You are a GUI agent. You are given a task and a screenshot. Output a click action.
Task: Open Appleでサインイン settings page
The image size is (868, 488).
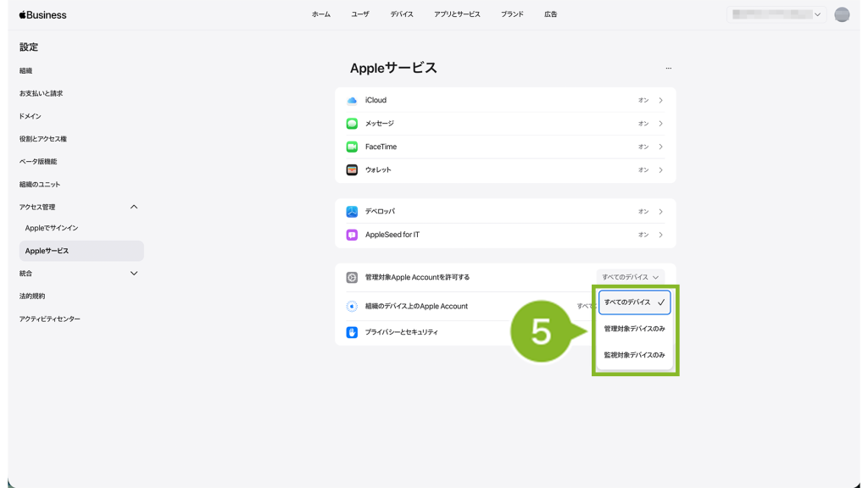(x=52, y=228)
